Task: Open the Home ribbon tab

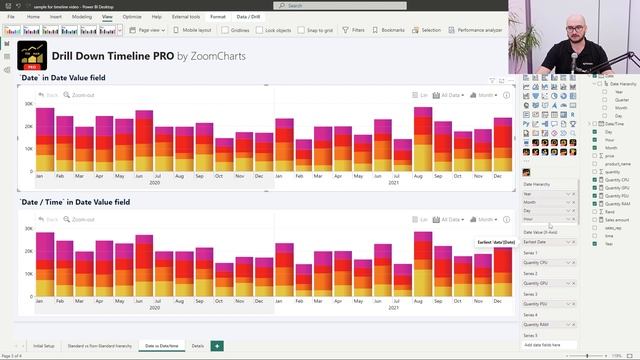Action: (33, 17)
